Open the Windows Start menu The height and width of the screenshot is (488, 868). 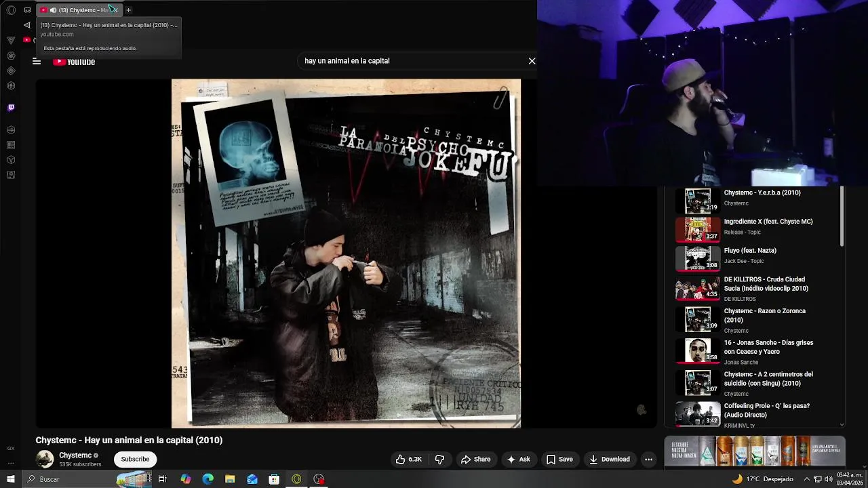coord(11,479)
